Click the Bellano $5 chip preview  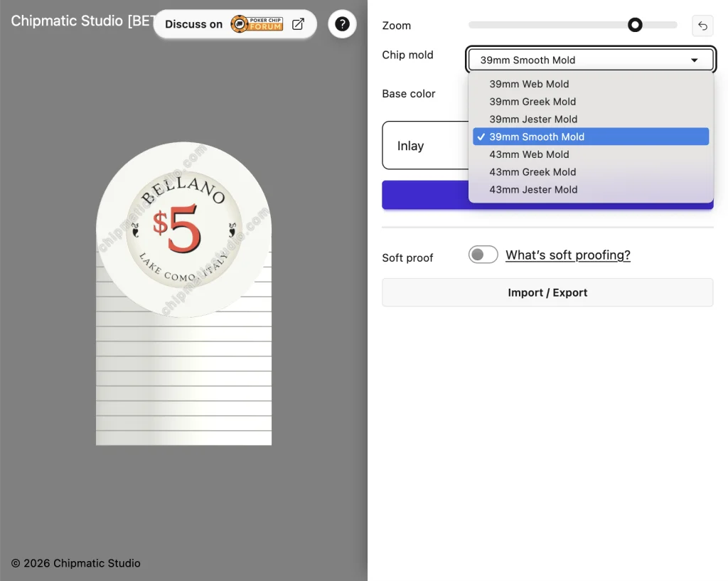[x=184, y=230]
